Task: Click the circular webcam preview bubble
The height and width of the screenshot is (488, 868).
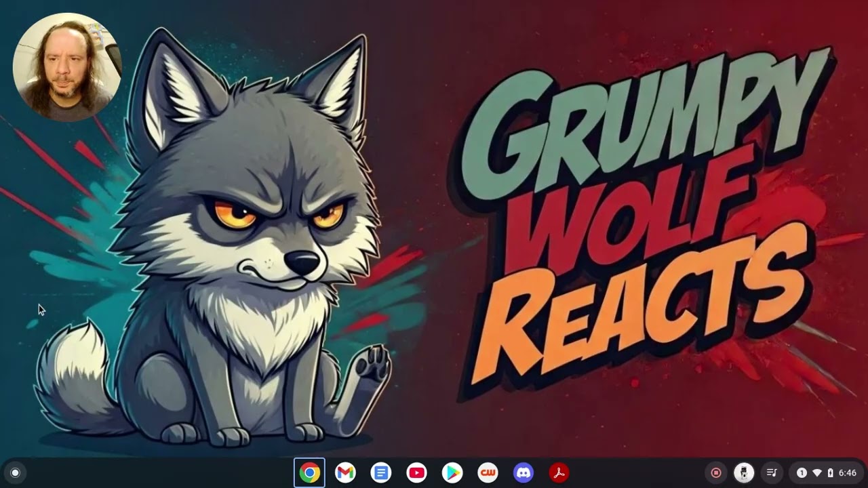Action: pos(66,67)
